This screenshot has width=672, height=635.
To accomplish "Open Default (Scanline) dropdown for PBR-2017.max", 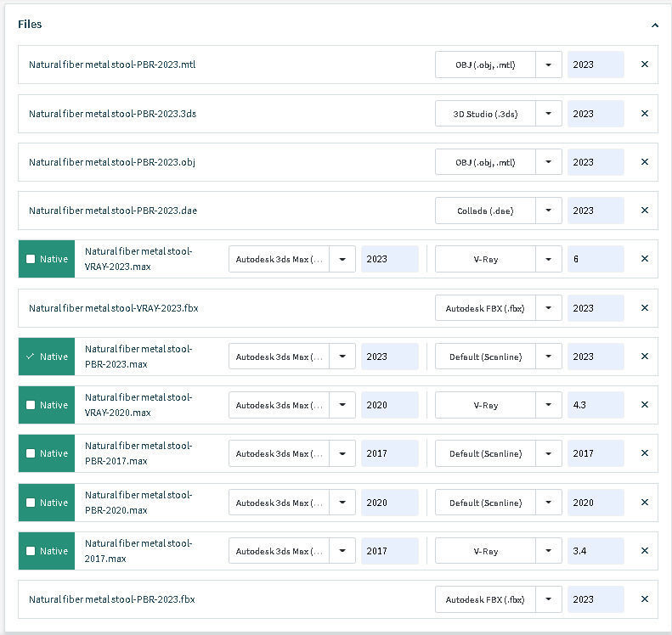I will 549,453.
